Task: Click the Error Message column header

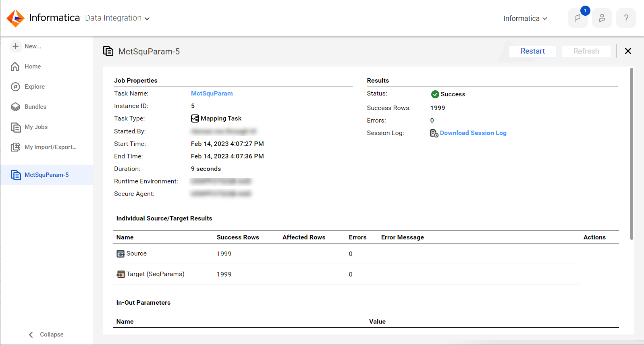Action: coord(403,237)
